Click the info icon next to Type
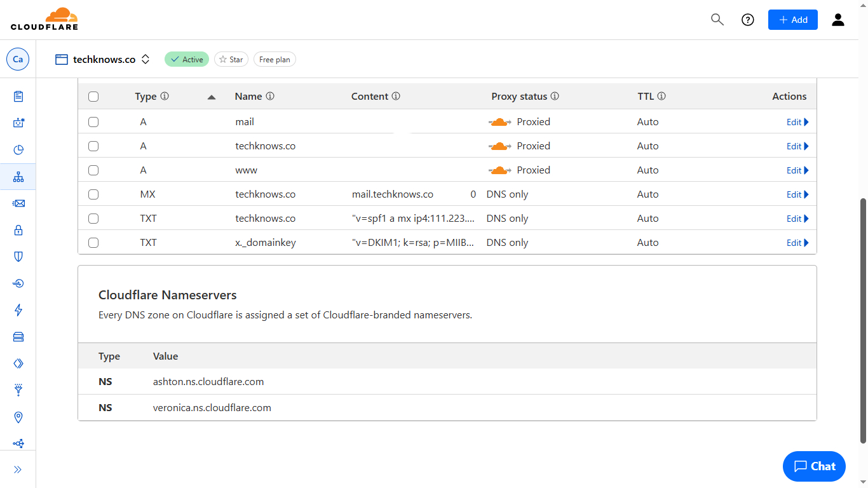Screen dimensions: 868x488 click(165, 97)
